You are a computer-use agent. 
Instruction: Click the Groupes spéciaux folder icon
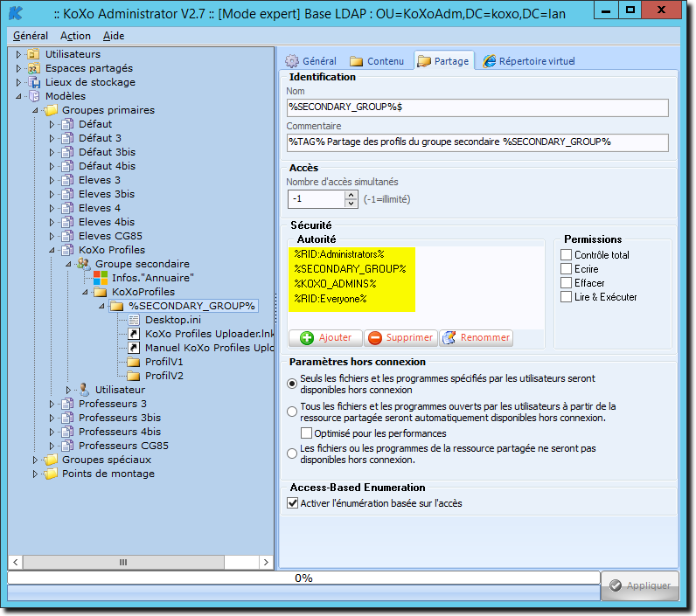tap(51, 460)
